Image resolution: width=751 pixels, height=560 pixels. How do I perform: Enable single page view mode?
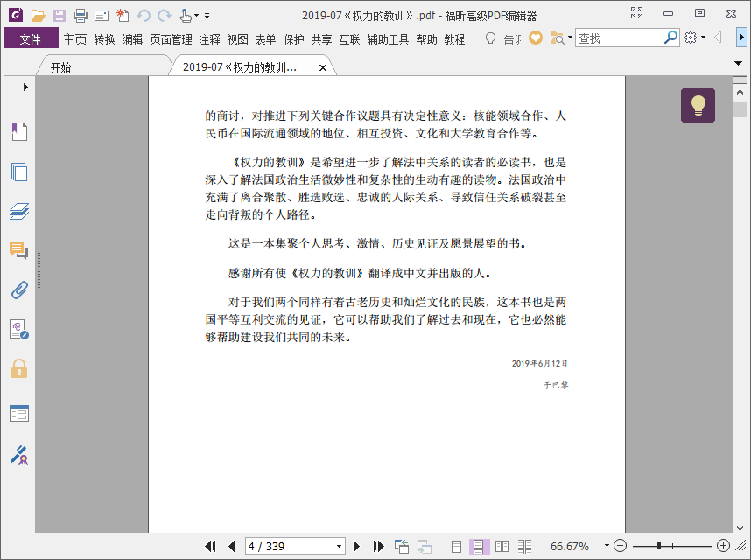coord(456,547)
